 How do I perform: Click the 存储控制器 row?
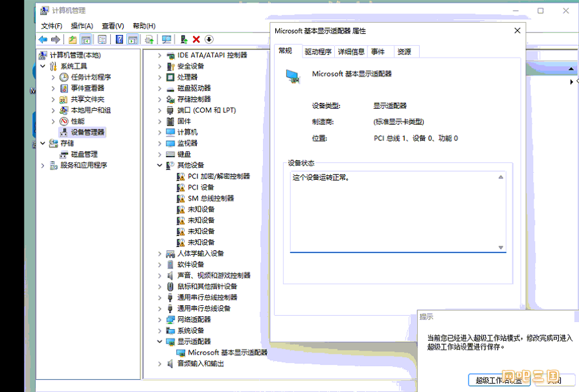194,99
